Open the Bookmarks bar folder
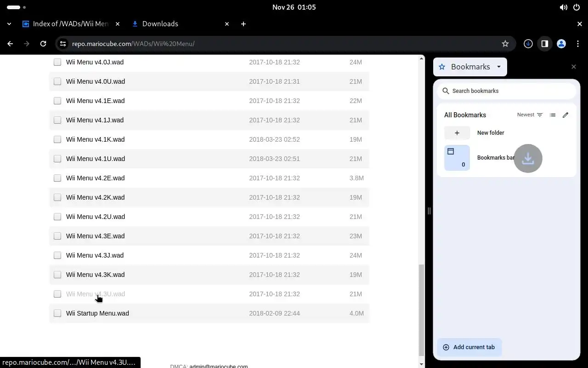Screen dimensions: 588x368 [507, 158]
